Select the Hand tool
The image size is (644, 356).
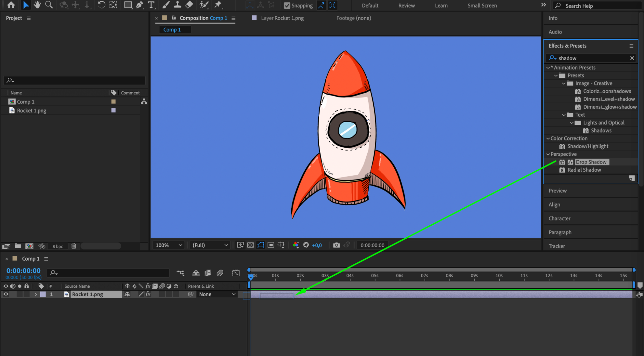point(37,5)
